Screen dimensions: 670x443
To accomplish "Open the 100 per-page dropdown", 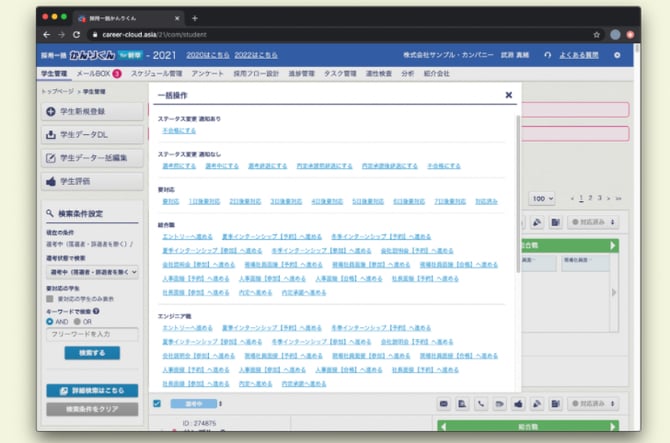I will point(542,198).
